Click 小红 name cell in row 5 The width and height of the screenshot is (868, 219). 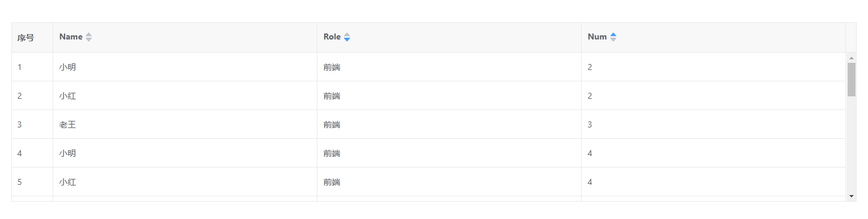tap(185, 182)
